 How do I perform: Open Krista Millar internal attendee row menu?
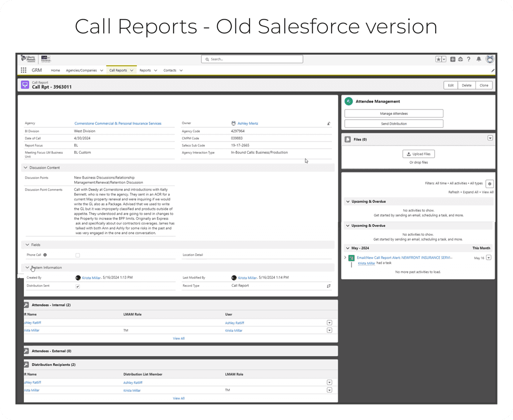click(329, 330)
